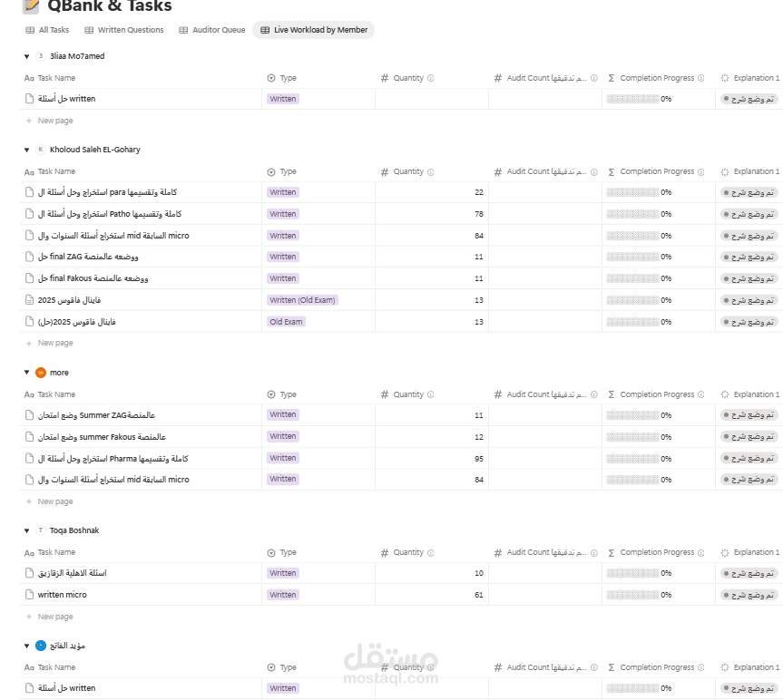Image resolution: width=783 pixels, height=700 pixels.
Task: Click quantity cell showing 78
Action: click(432, 214)
